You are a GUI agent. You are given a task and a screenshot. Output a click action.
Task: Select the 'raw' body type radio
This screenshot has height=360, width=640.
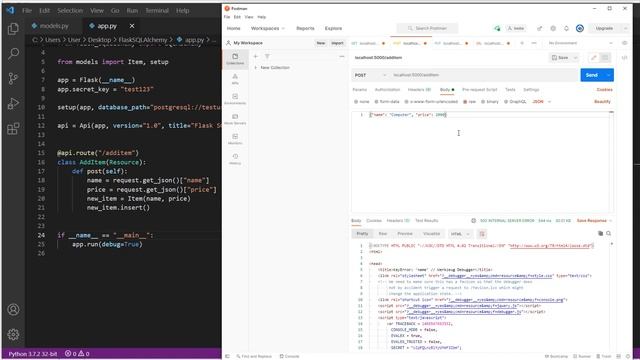click(x=465, y=102)
